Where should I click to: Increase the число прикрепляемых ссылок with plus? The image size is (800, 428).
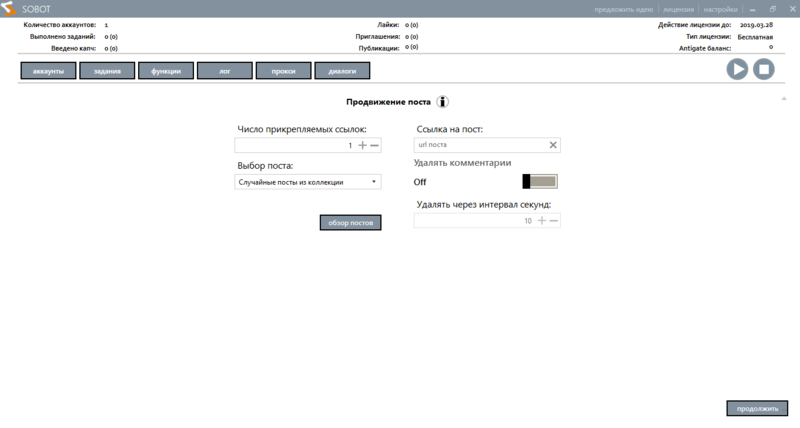click(363, 146)
